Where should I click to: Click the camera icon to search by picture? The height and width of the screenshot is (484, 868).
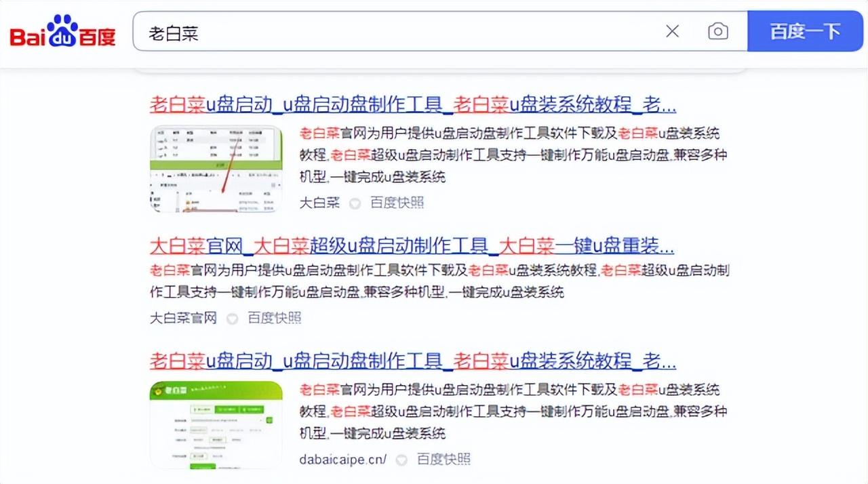pos(717,31)
